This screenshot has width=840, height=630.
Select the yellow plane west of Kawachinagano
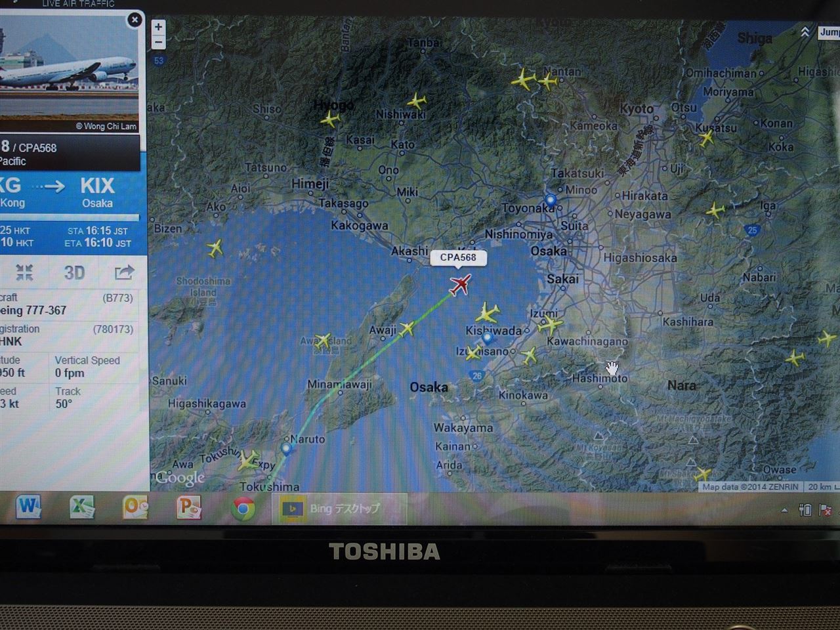[529, 356]
